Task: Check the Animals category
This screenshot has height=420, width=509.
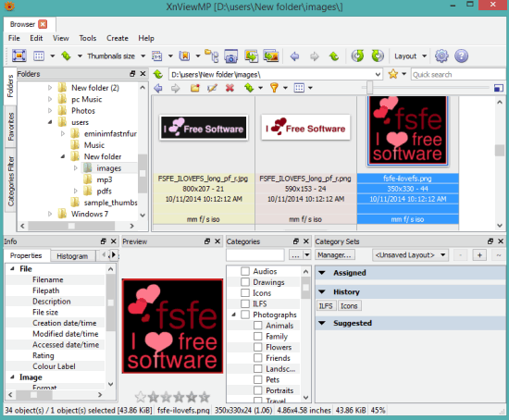Action: point(258,326)
